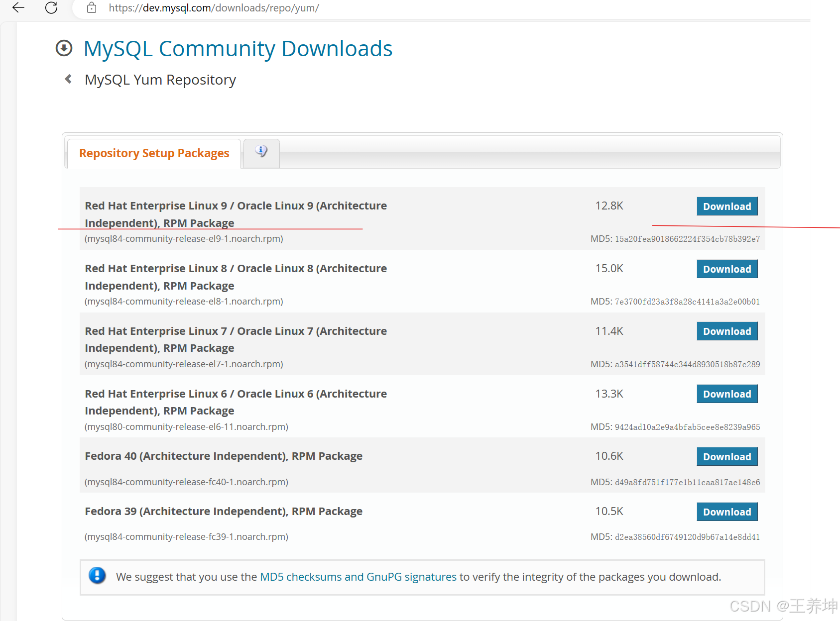
Task: Download Red Hat Enterprise Linux 9 package
Action: pyautogui.click(x=727, y=207)
